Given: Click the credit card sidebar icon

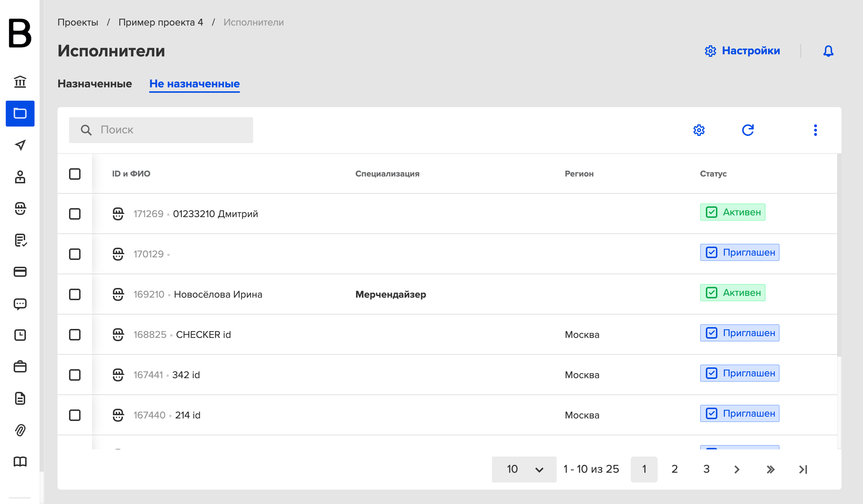Looking at the screenshot, I should [x=20, y=272].
